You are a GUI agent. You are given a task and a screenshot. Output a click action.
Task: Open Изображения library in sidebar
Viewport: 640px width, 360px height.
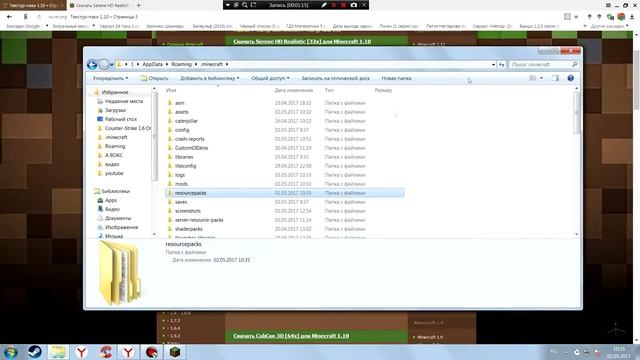(x=121, y=227)
